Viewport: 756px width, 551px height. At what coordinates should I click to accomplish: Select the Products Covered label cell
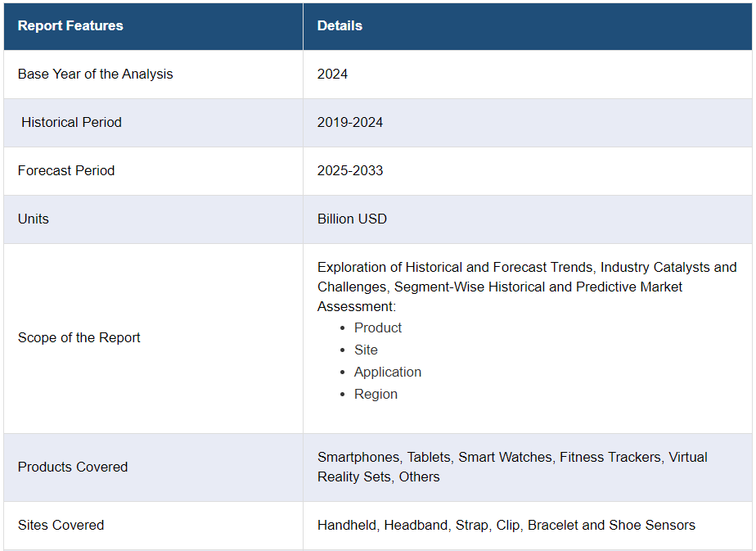[153, 467]
